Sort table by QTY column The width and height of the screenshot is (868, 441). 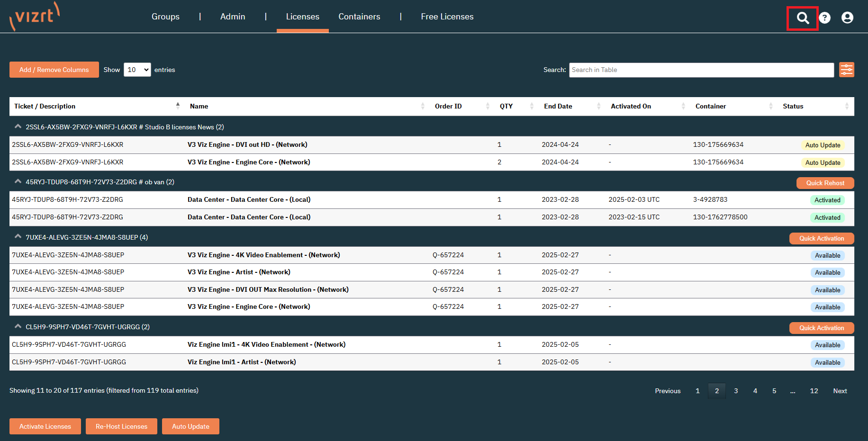tap(517, 106)
